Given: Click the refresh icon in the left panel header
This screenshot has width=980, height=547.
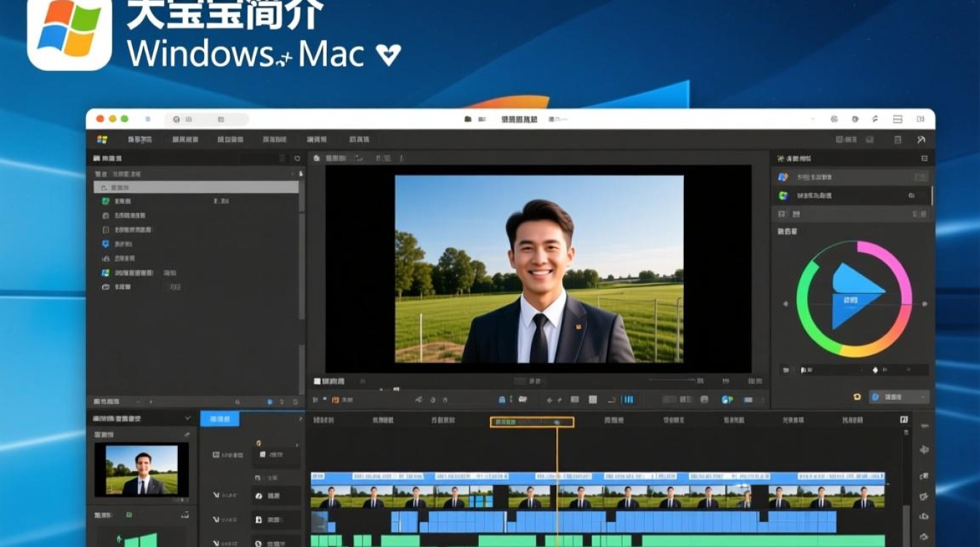Looking at the screenshot, I should point(297,158).
